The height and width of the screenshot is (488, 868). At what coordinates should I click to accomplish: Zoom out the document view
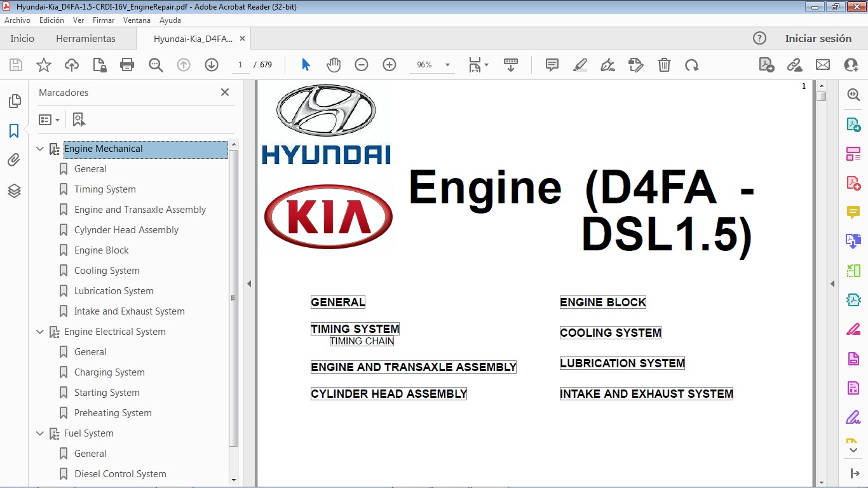(x=362, y=64)
